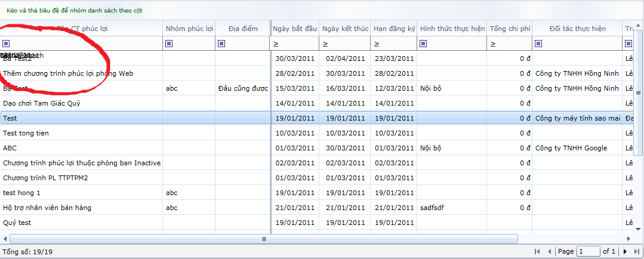The image size is (644, 259).
Task: Open Hình thức thực hiện filter operator
Action: coord(424,43)
